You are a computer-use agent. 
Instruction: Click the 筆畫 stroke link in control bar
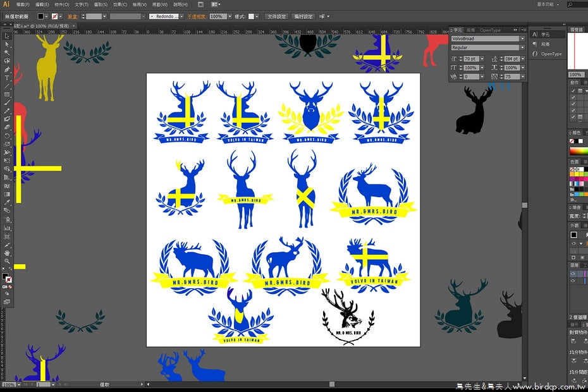point(72,16)
